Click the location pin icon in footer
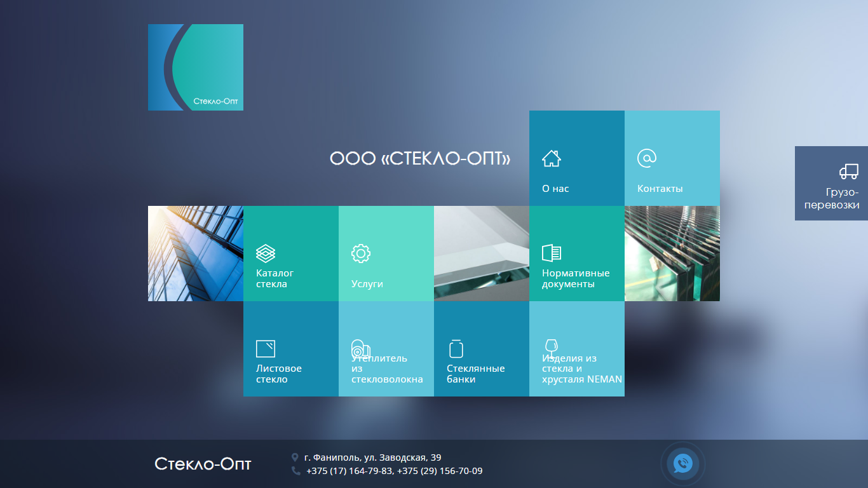Image resolution: width=868 pixels, height=488 pixels. pyautogui.click(x=295, y=457)
